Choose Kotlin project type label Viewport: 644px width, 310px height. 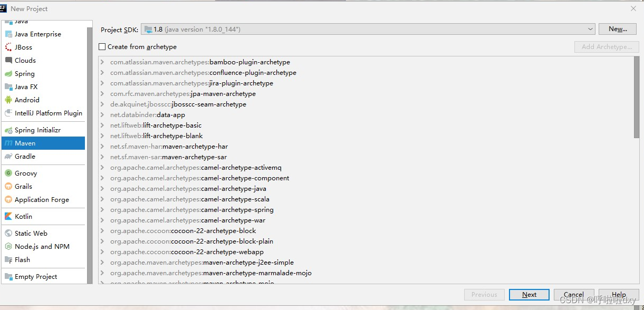point(23,216)
